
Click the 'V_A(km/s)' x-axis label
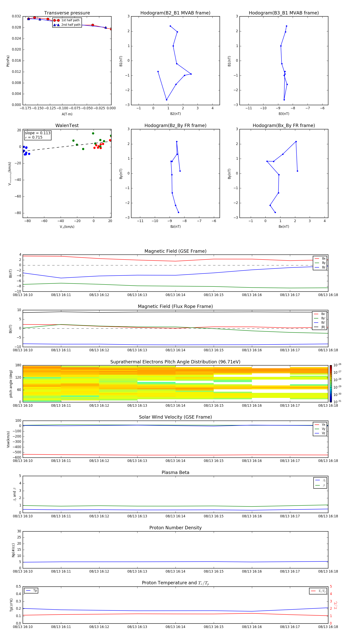(x=67, y=227)
